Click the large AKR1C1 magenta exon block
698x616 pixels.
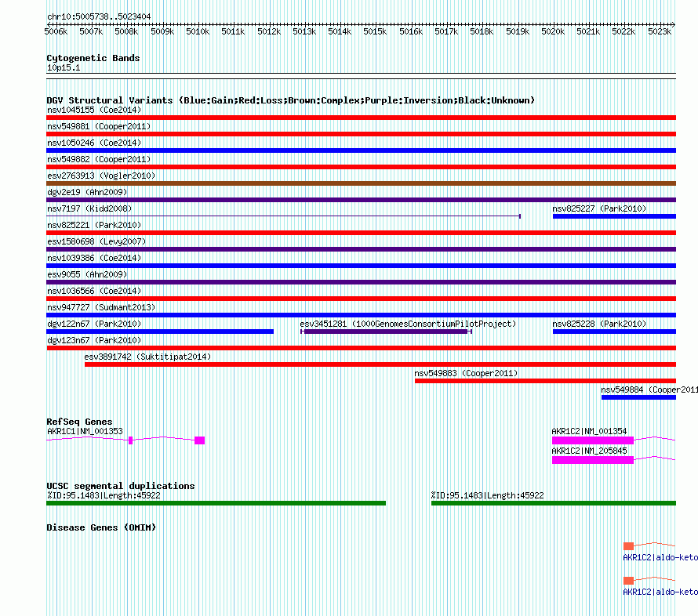pyautogui.click(x=199, y=440)
